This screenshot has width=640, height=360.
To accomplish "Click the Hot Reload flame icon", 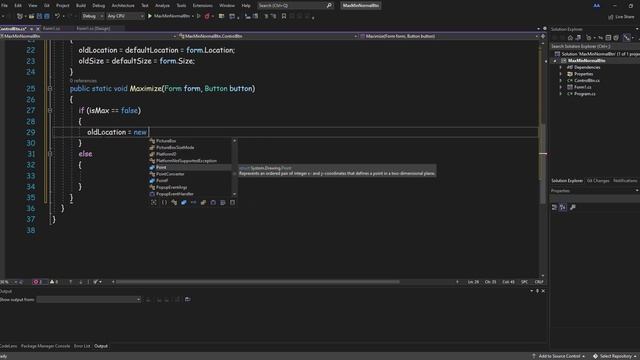I will click(207, 16).
